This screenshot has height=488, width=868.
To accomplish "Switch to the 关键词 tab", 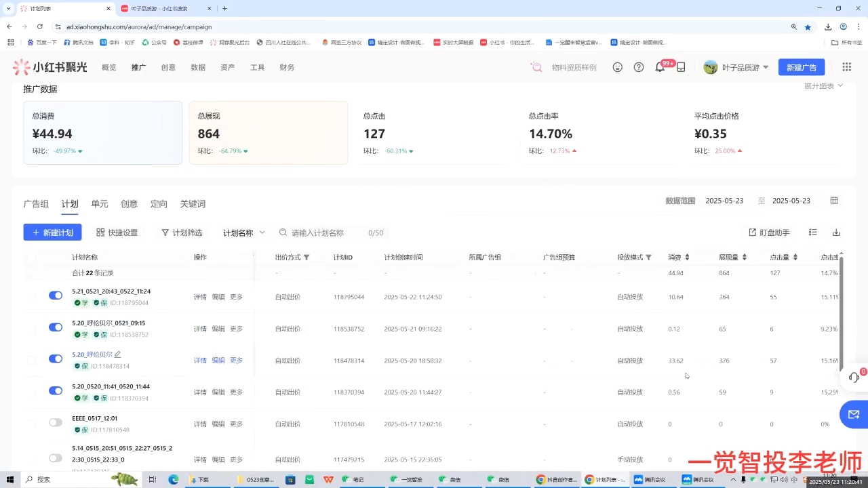I will coord(193,203).
